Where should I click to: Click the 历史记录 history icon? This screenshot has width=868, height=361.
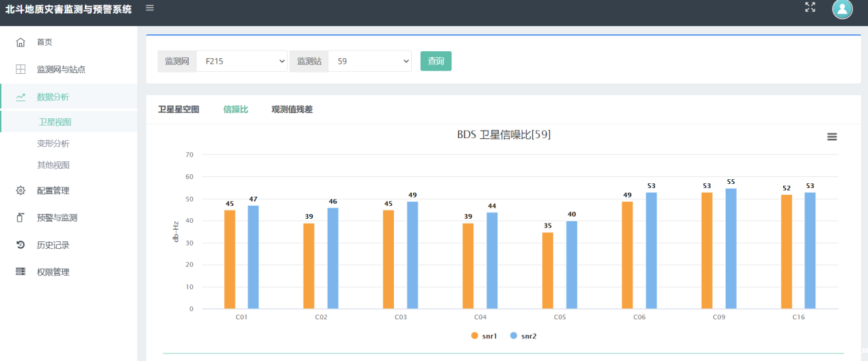(x=21, y=245)
